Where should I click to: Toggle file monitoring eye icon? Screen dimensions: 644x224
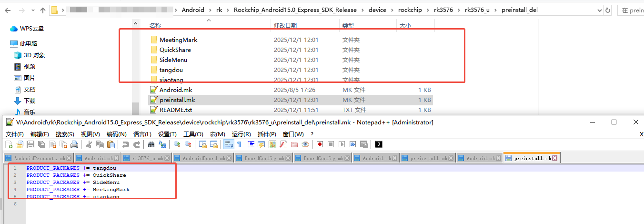[305, 144]
